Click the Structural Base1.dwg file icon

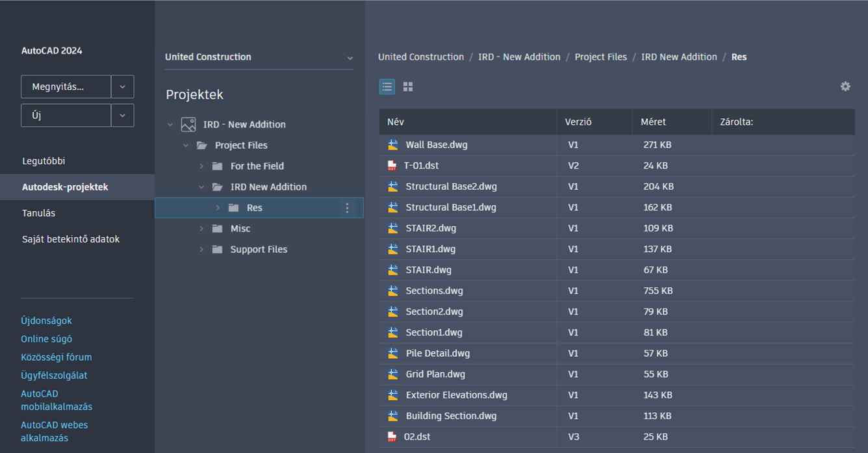tap(393, 207)
